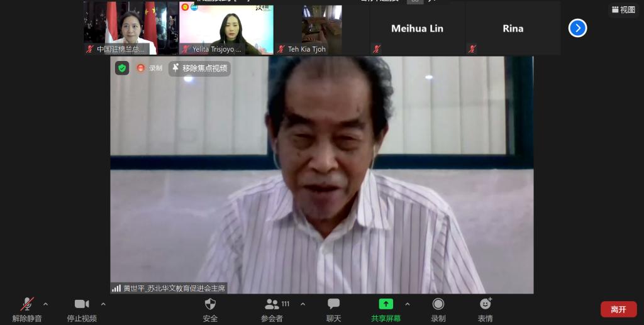Image resolution: width=644 pixels, height=325 pixels.
Task: Remove spotlight video (移除焦点视频)
Action: 199,68
